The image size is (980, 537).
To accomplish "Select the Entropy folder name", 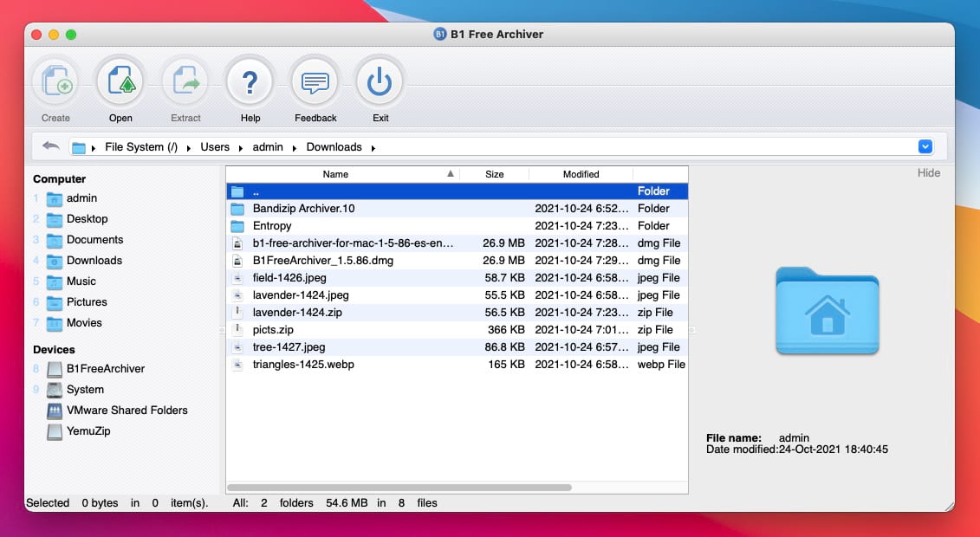I will [272, 226].
